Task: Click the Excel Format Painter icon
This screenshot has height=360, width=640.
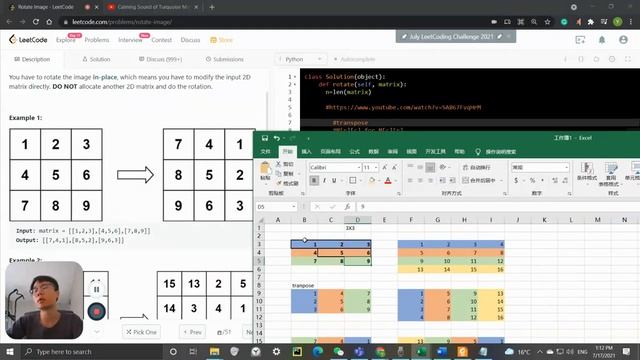Action: pos(278,183)
